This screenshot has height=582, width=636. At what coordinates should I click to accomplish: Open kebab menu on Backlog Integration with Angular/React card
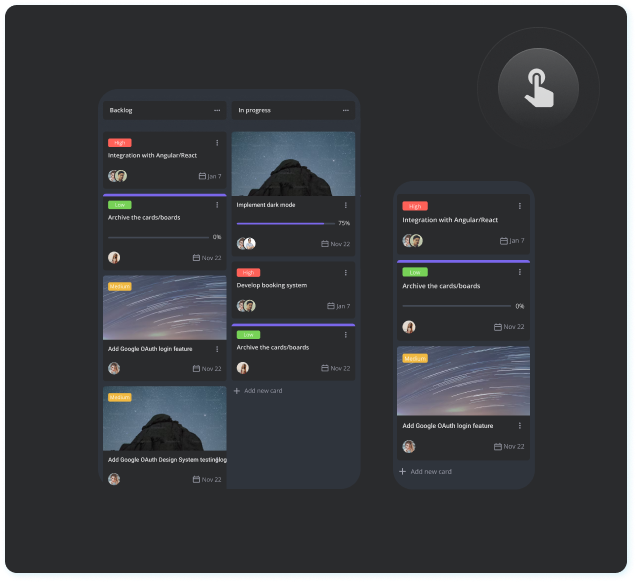[217, 143]
